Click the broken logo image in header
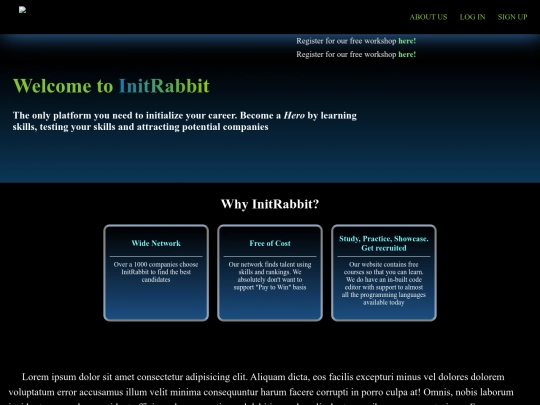This screenshot has height=405, width=540. click(x=22, y=10)
